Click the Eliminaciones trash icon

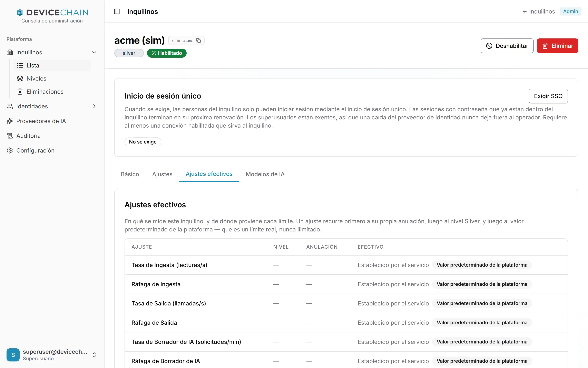20,92
